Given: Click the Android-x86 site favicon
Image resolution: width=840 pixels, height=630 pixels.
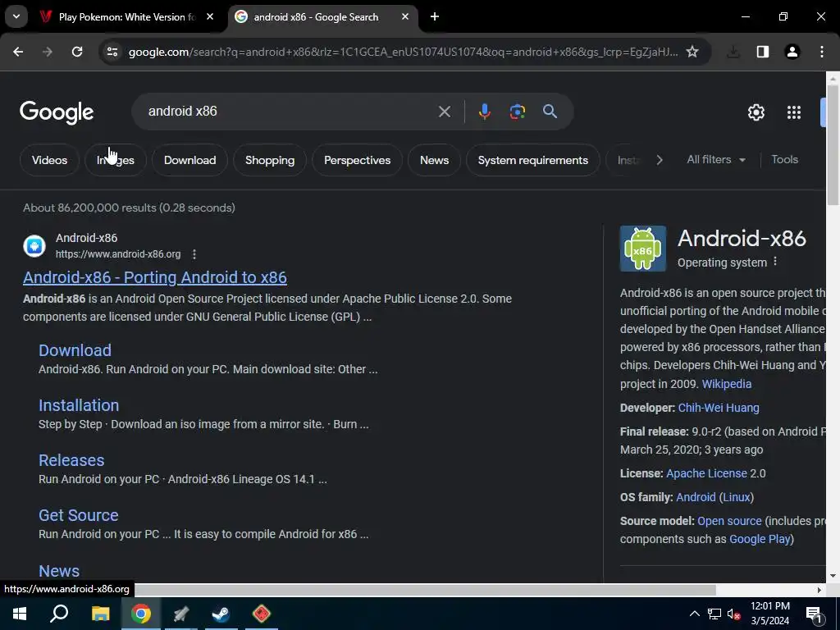Looking at the screenshot, I should tap(34, 246).
